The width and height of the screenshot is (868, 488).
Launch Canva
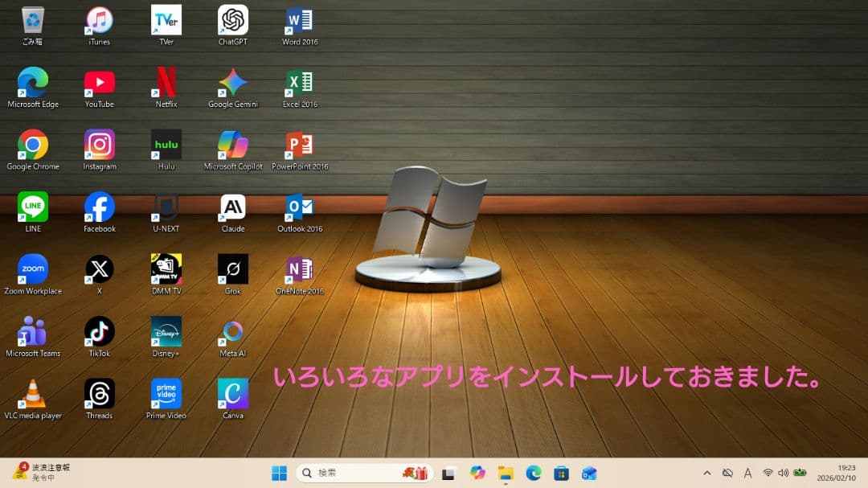[x=232, y=393]
